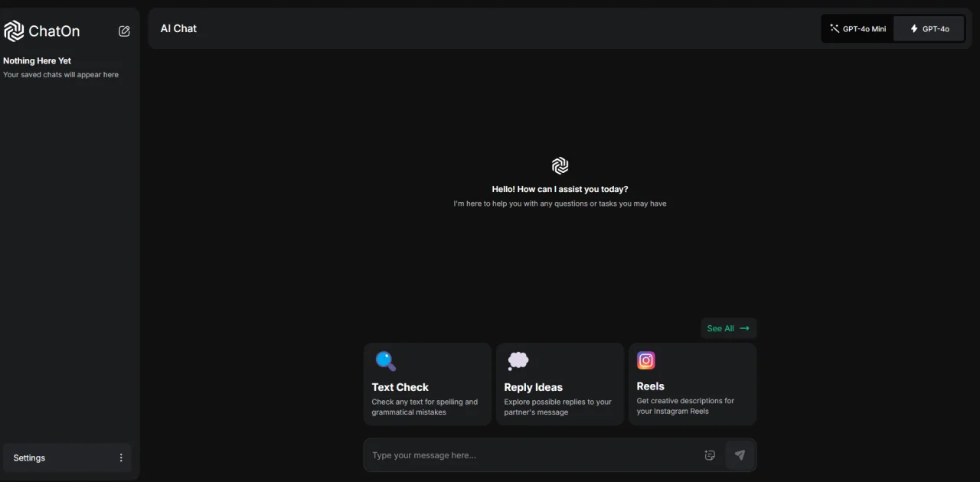
Task: Click Check any text for spelling description
Action: tap(425, 406)
